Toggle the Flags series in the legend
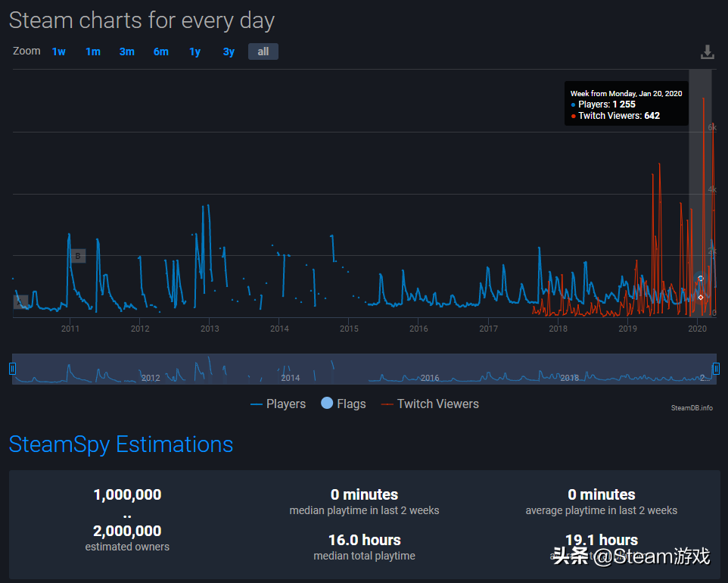 pyautogui.click(x=343, y=404)
